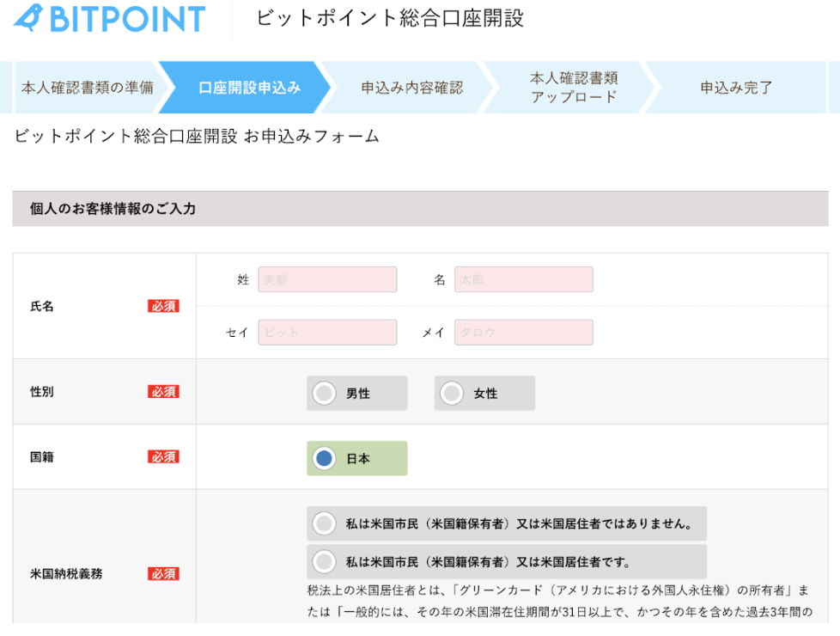Click the 税法上の米国居住者とは explanation text

click(x=560, y=601)
